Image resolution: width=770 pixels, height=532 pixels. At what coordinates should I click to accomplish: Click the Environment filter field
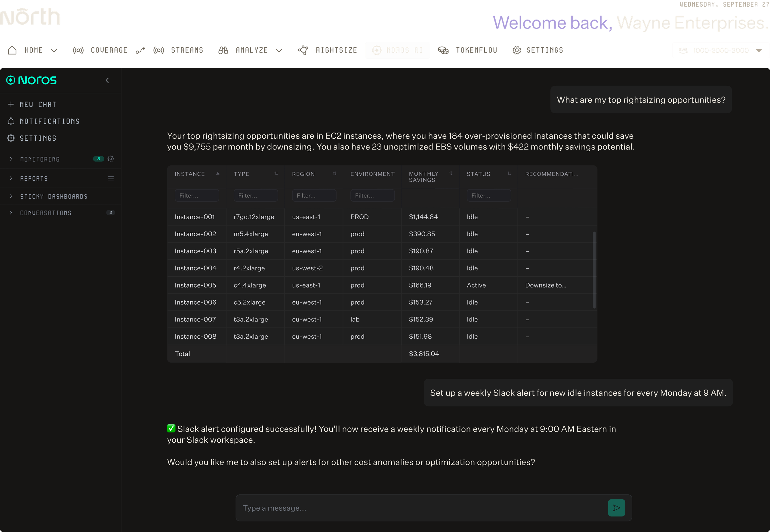point(372,196)
